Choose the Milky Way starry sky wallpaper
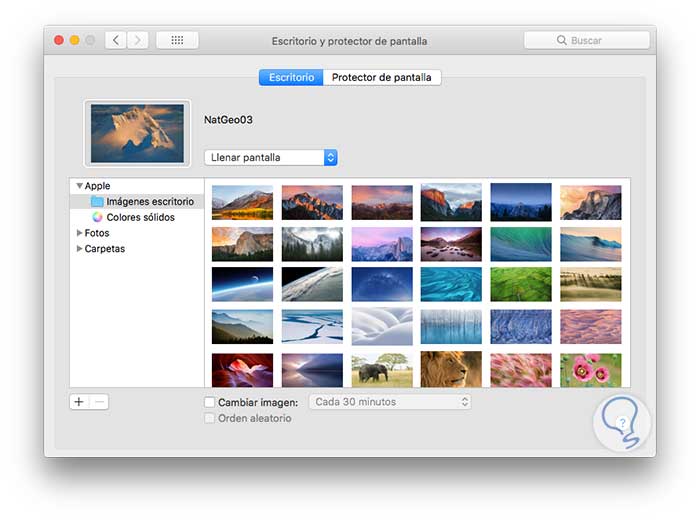The width and height of the screenshot is (700, 520). 382,284
